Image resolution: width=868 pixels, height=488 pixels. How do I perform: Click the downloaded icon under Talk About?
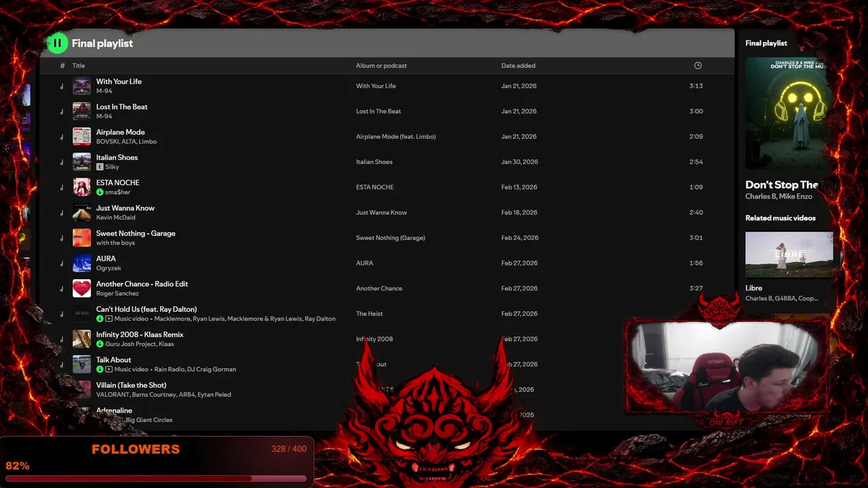pos(100,369)
